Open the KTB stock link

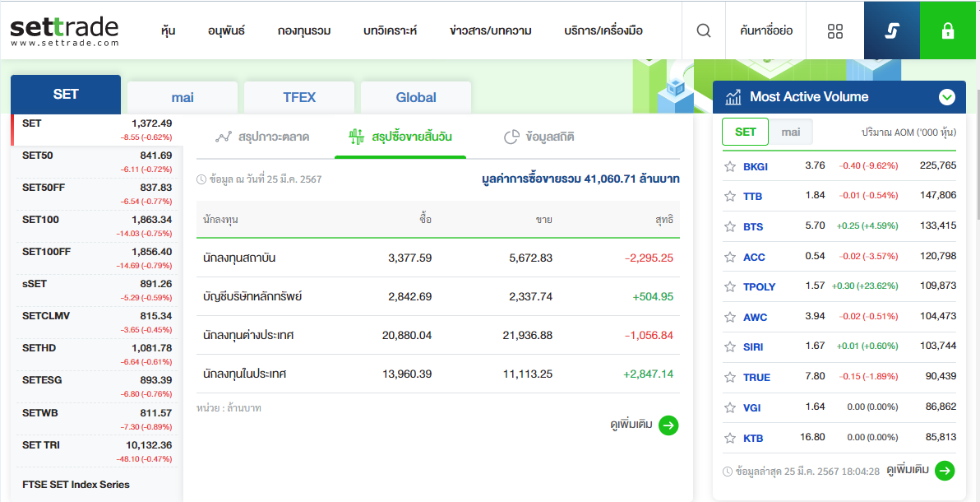tap(753, 438)
